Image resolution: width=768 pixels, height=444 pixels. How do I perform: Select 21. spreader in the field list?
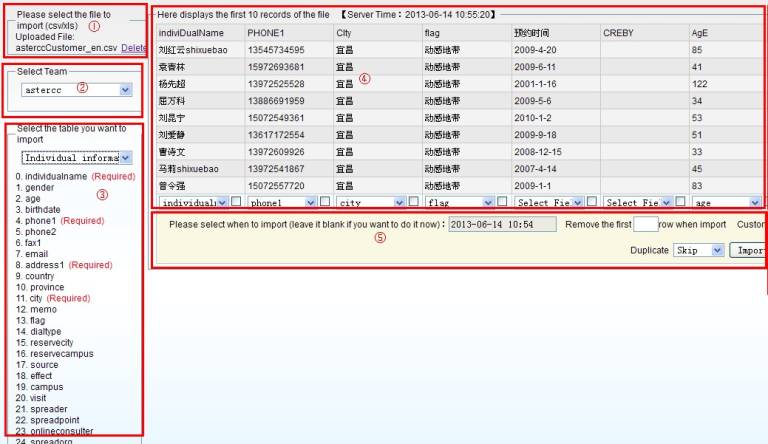point(42,409)
